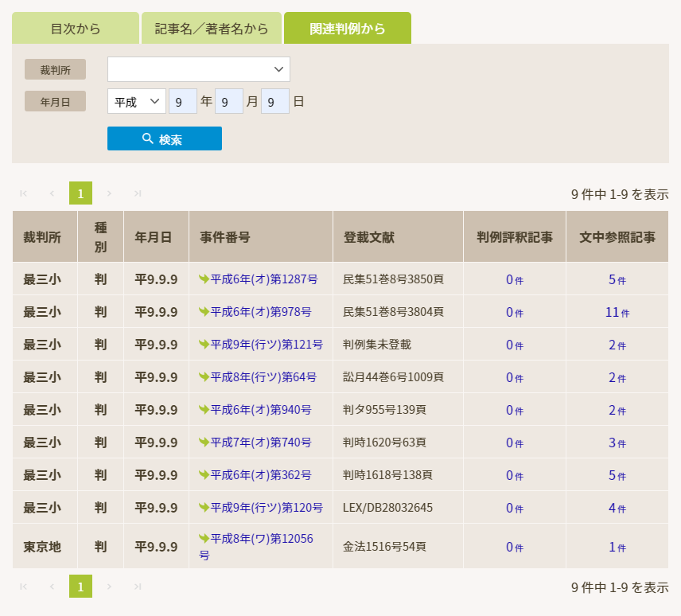Open 0件 commentary link for LEX/DB28032645
Image resolution: width=681 pixels, height=616 pixels.
point(515,508)
